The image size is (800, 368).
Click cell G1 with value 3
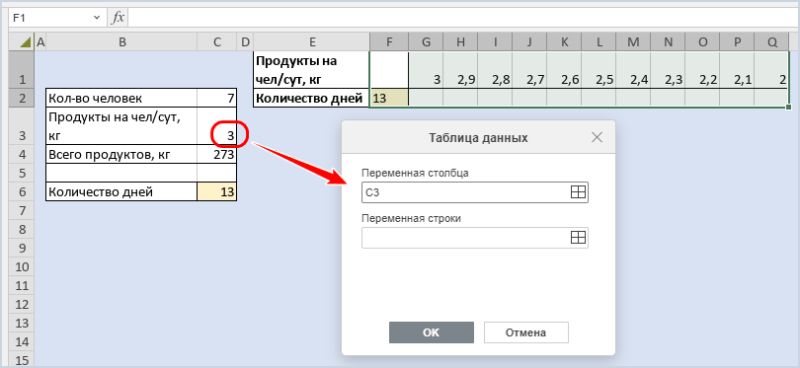click(426, 70)
